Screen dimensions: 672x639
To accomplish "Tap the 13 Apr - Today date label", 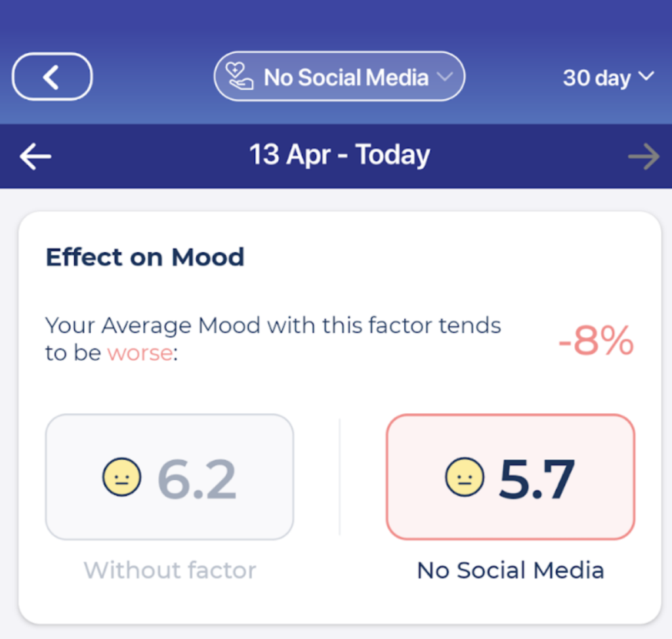I will pyautogui.click(x=339, y=155).
